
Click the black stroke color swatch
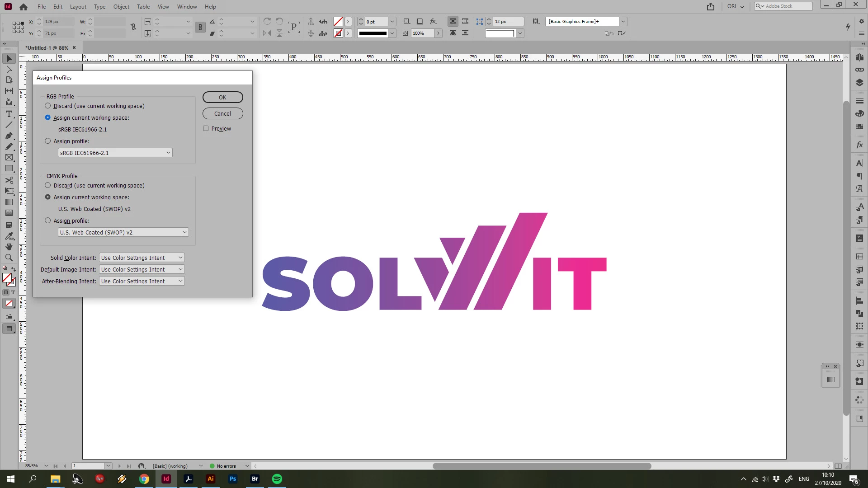tap(373, 33)
